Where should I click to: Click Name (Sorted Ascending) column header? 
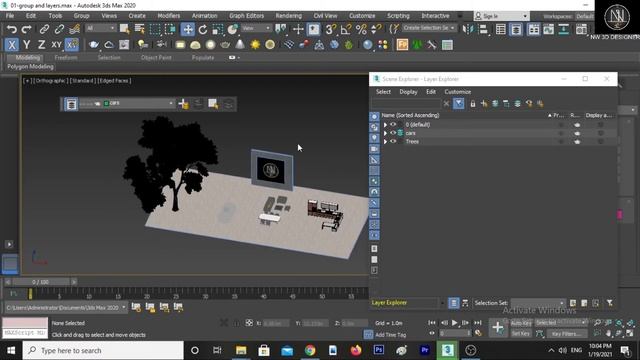click(411, 116)
